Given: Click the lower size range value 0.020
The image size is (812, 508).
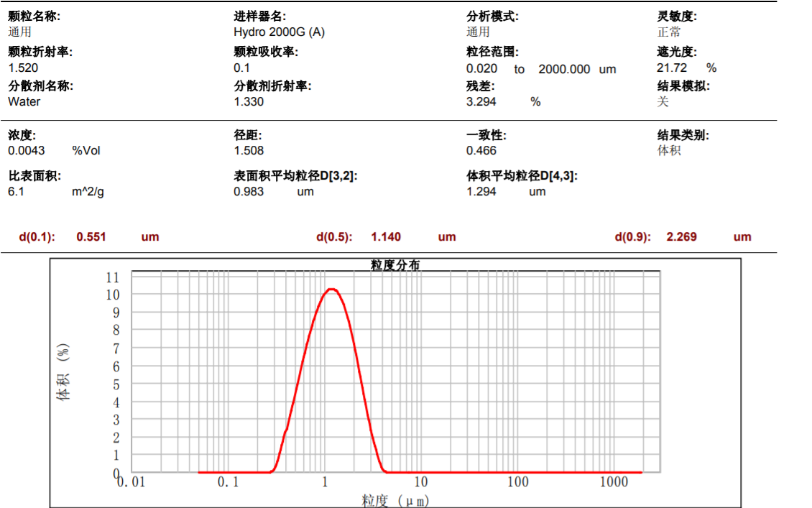Looking at the screenshot, I should tap(481, 69).
